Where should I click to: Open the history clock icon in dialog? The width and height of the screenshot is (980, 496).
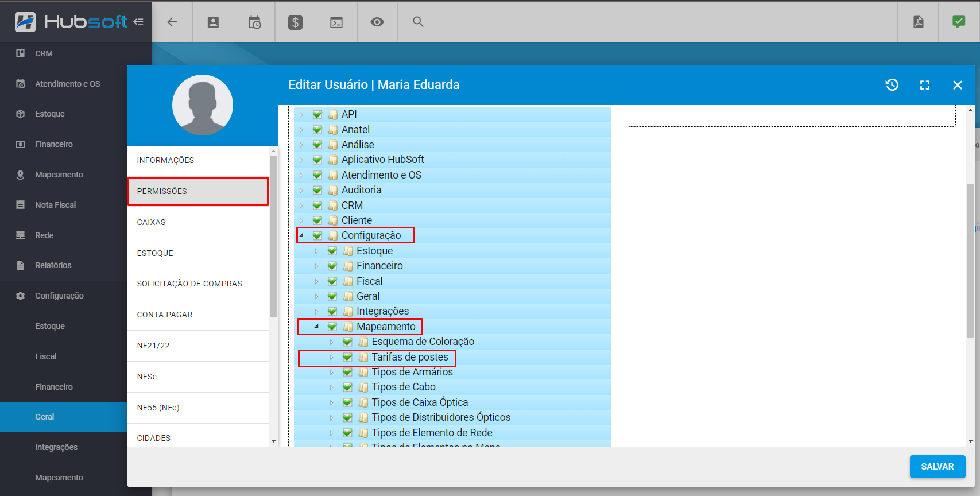(892, 85)
